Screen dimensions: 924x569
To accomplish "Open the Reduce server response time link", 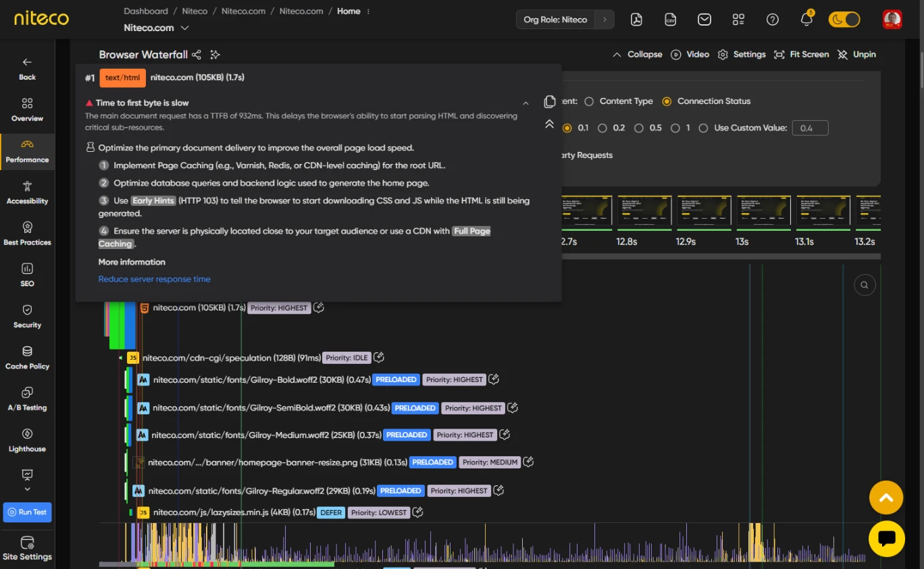I will (154, 279).
